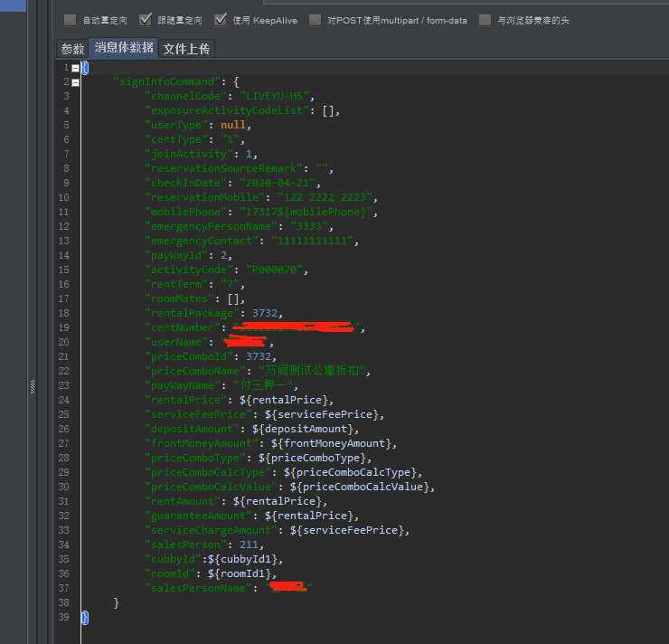Click the "payWayId" key on line 14

(176, 255)
